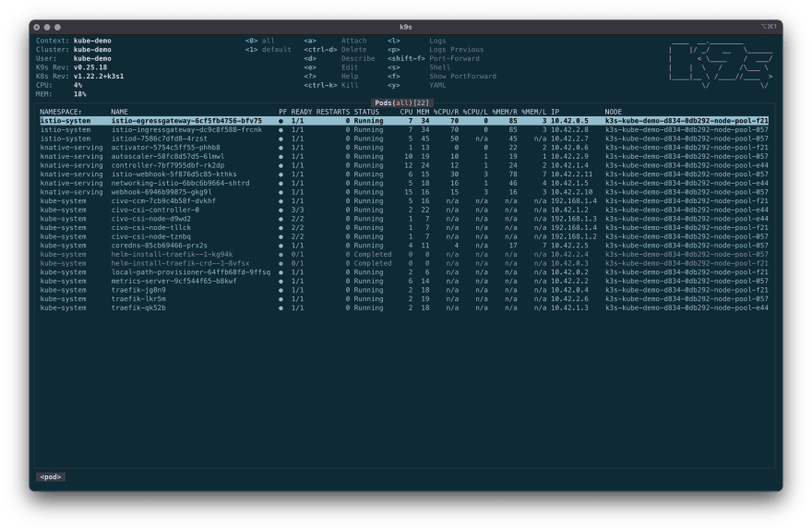Click the port-forward dot in the coredns row
Screen dimensions: 812x530
pyautogui.click(x=281, y=246)
